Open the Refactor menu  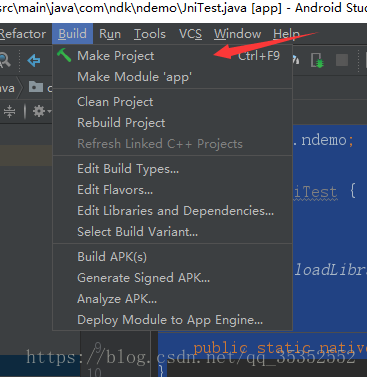(23, 34)
